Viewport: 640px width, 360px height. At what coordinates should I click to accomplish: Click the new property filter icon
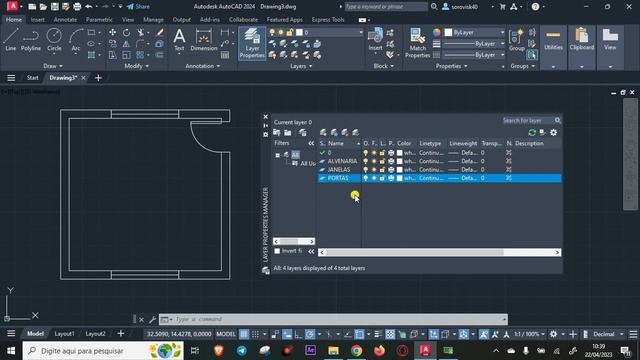pos(277,132)
